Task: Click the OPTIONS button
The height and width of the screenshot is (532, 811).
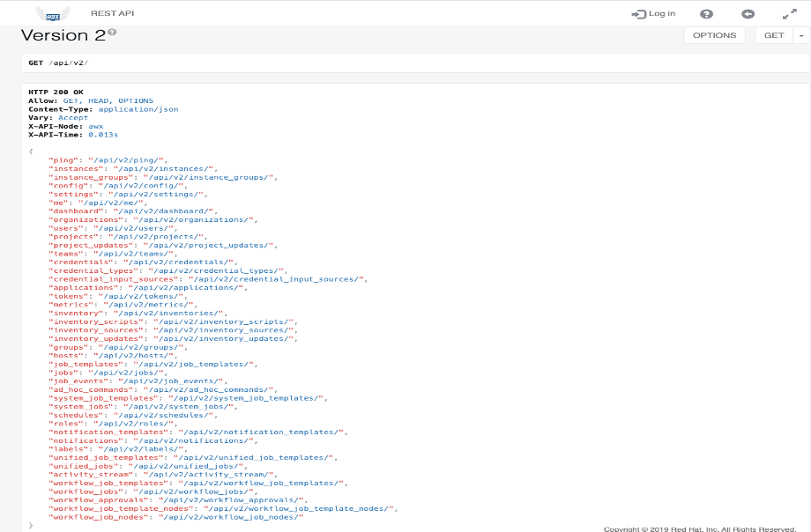Action: coord(714,35)
